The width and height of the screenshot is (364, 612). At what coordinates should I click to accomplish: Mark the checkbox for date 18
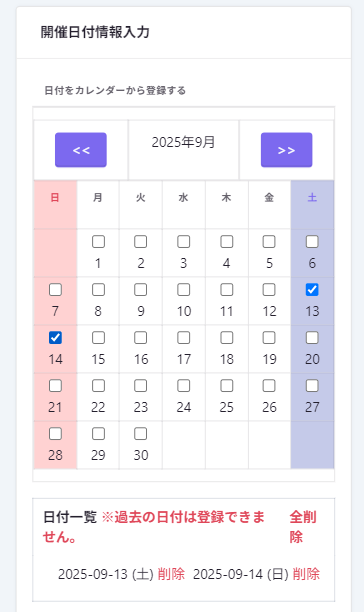coord(227,338)
